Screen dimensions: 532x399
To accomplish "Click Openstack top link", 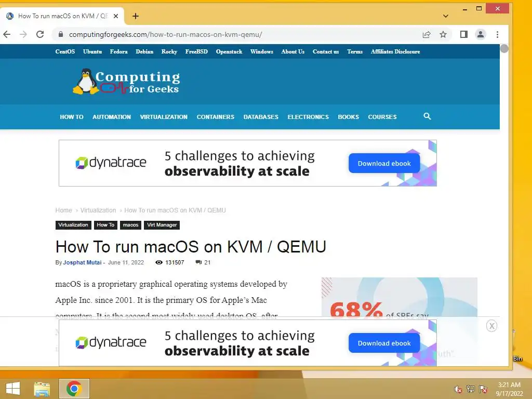I will (229, 51).
